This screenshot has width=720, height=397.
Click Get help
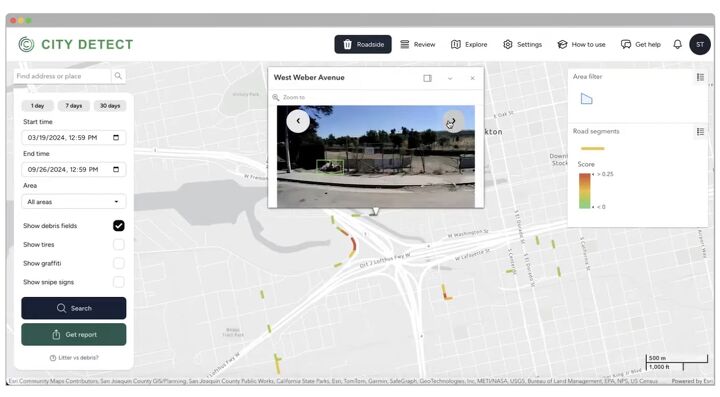click(641, 45)
